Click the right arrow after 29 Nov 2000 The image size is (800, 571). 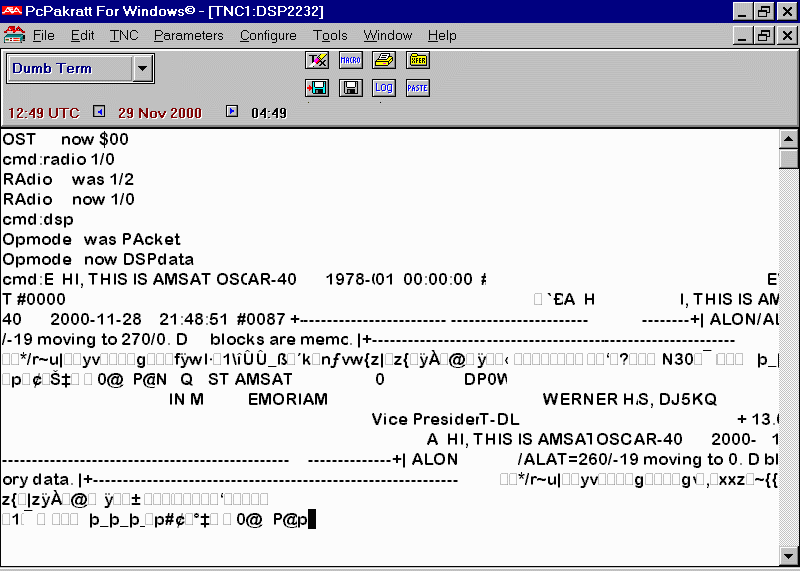point(232,111)
